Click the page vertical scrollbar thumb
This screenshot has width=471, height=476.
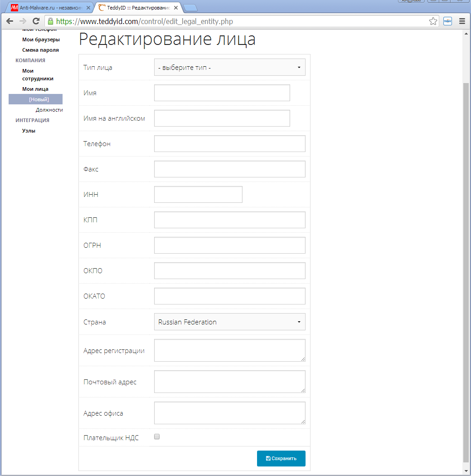pyautogui.click(x=466, y=272)
